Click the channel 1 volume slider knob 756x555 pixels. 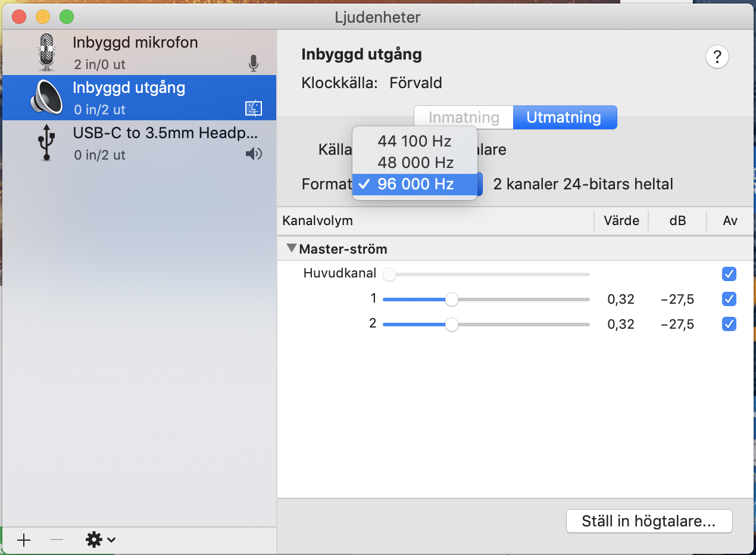click(x=452, y=300)
